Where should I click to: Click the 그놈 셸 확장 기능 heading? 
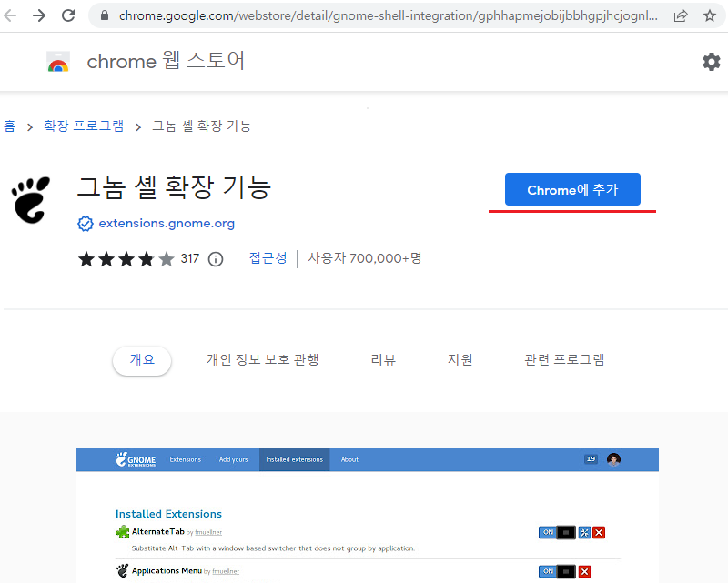(174, 187)
